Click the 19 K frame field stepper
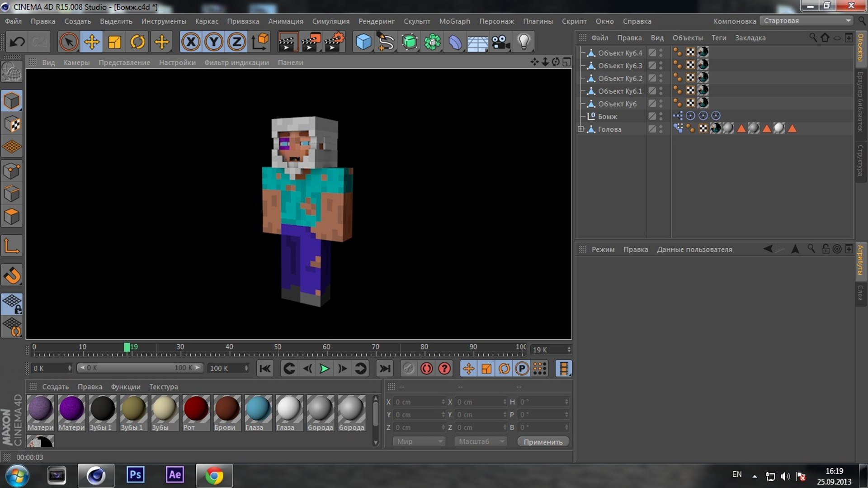868x488 pixels. [569, 350]
